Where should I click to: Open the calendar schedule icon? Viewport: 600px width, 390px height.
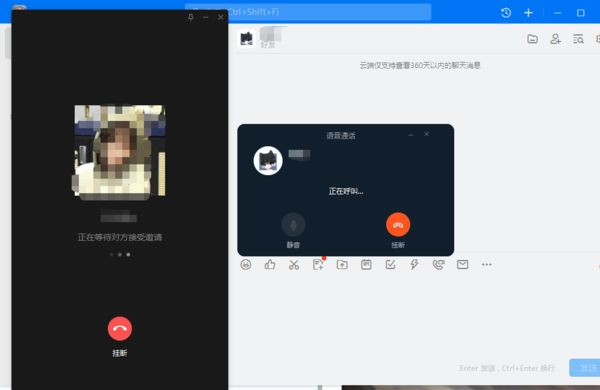(x=366, y=264)
